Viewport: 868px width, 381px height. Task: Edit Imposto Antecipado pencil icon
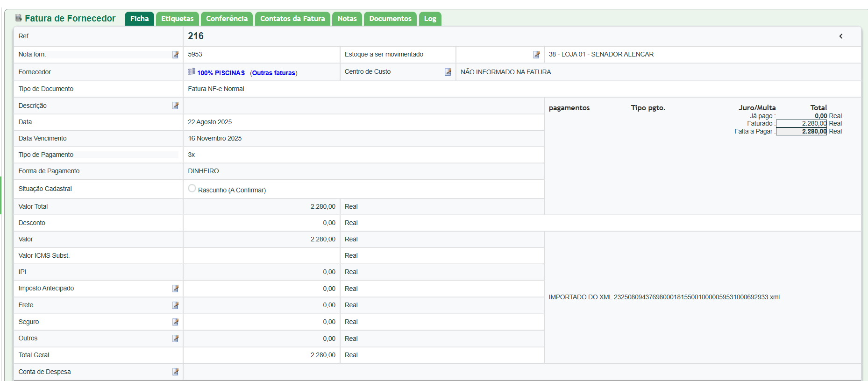point(176,289)
